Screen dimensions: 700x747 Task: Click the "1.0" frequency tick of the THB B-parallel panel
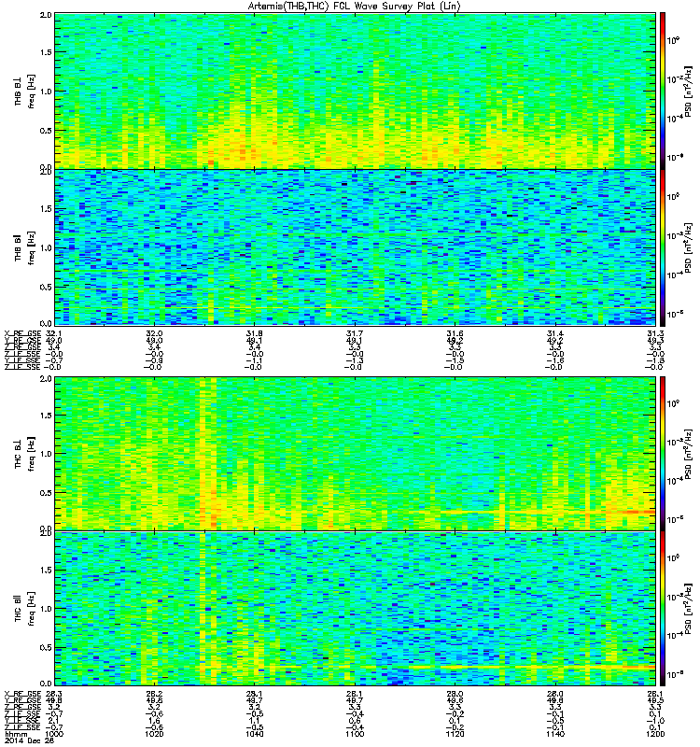click(46, 248)
